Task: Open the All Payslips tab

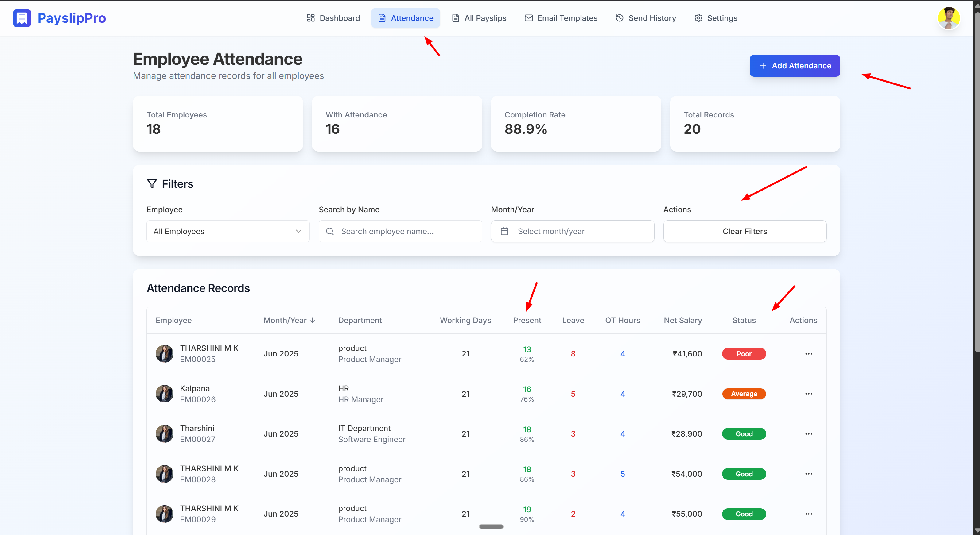Action: tap(479, 18)
